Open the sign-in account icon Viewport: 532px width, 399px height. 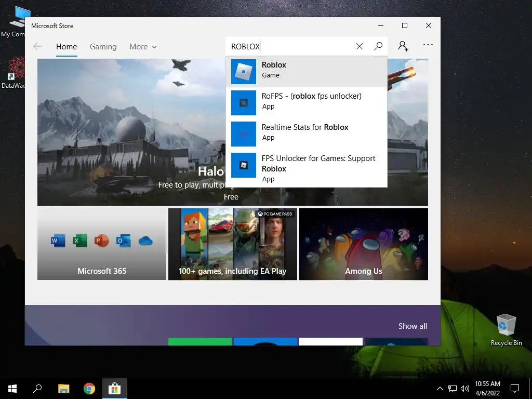[403, 46]
